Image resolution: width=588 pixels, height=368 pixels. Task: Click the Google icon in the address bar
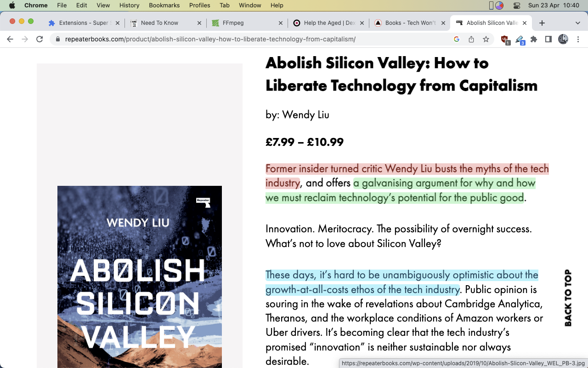pos(457,39)
